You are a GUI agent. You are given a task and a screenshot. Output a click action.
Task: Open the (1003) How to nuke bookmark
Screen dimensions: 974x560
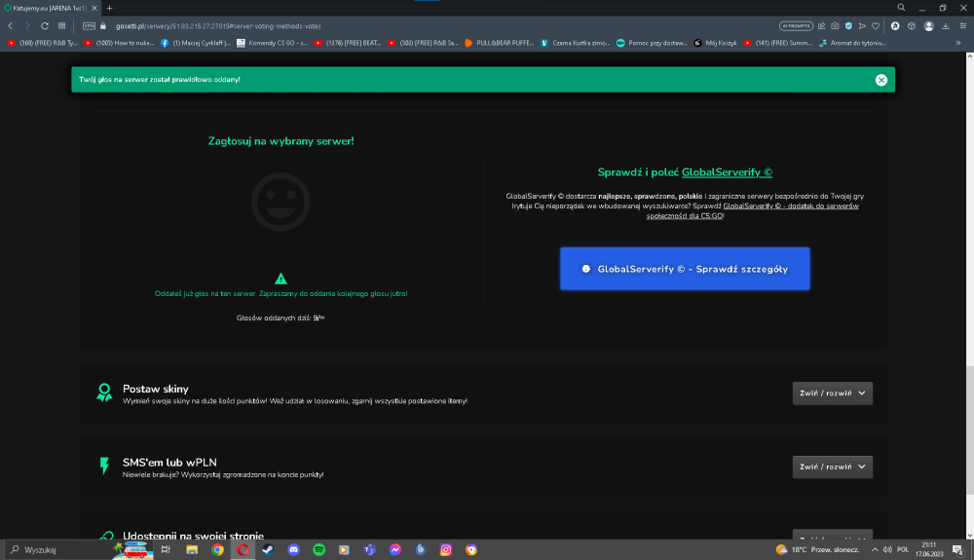tap(119, 43)
